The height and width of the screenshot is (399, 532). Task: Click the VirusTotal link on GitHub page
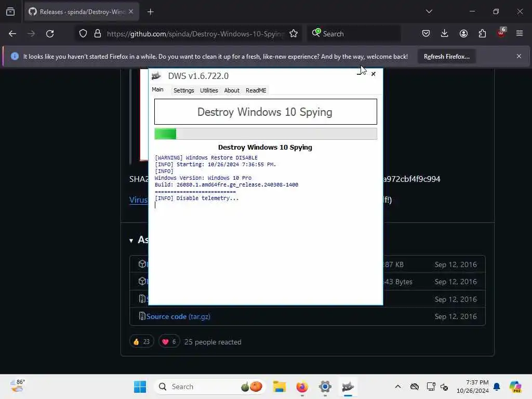(x=138, y=200)
